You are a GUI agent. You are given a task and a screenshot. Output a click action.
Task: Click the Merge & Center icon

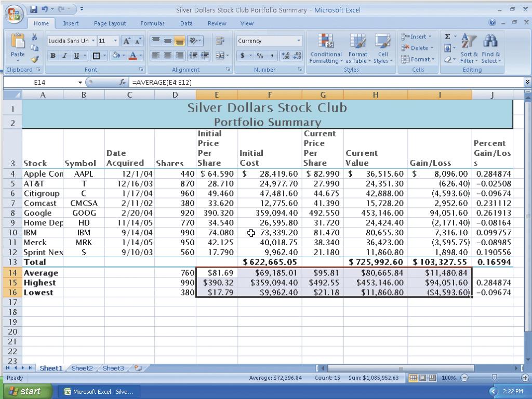tap(220, 56)
